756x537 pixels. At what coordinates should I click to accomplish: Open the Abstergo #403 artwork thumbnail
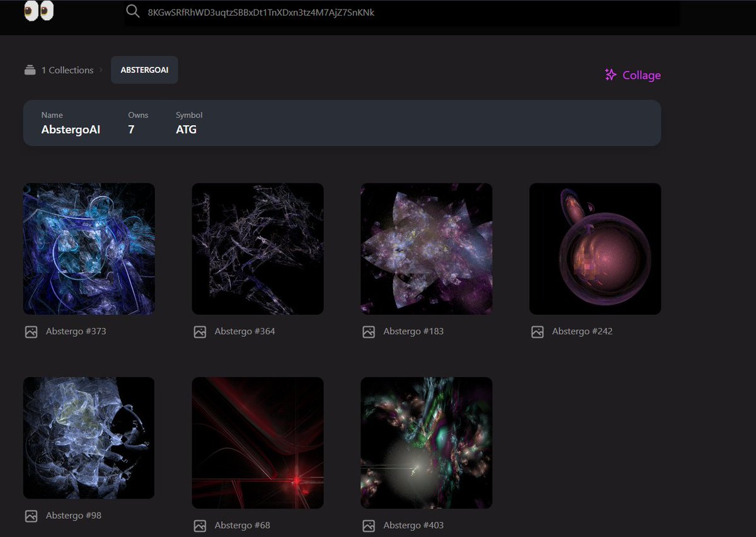point(426,442)
